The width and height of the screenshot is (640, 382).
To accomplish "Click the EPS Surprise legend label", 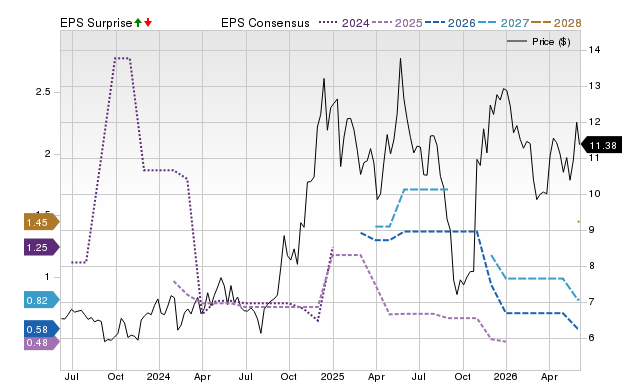I will (96, 23).
